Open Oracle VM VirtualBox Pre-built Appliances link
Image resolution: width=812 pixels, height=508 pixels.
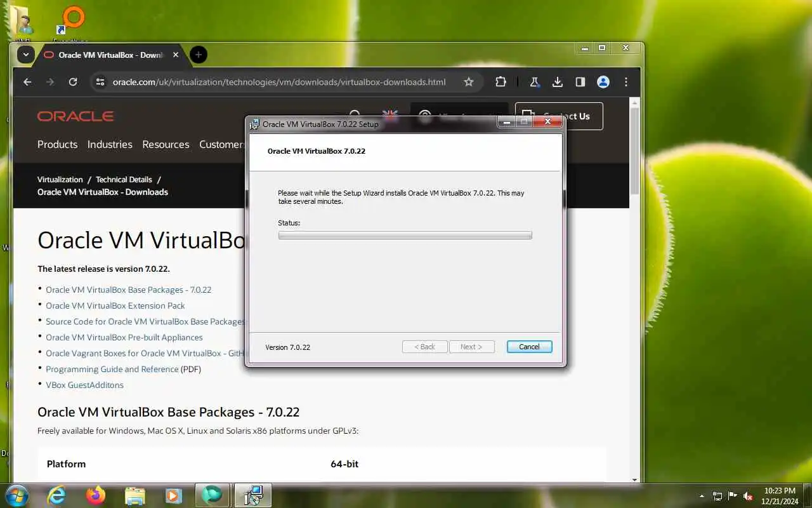(124, 337)
